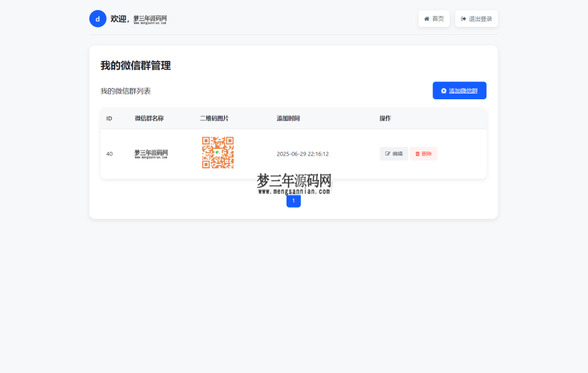Viewport: 588px width, 373px height.
Task: Click the 编辑 button for group 40
Action: click(394, 153)
